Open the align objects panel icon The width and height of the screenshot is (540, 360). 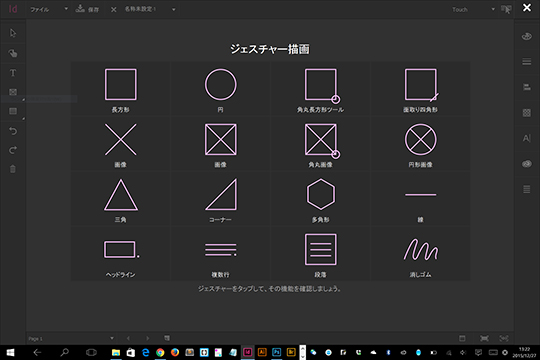click(527, 87)
